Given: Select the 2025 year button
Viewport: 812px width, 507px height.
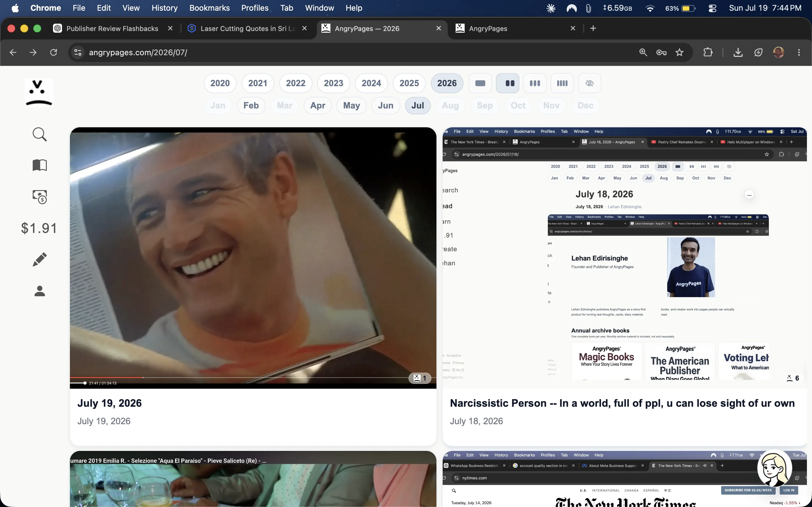Looking at the screenshot, I should point(409,83).
